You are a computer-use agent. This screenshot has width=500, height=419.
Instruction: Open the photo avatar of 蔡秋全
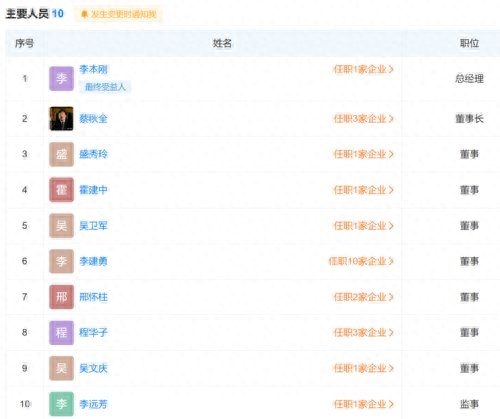(61, 119)
